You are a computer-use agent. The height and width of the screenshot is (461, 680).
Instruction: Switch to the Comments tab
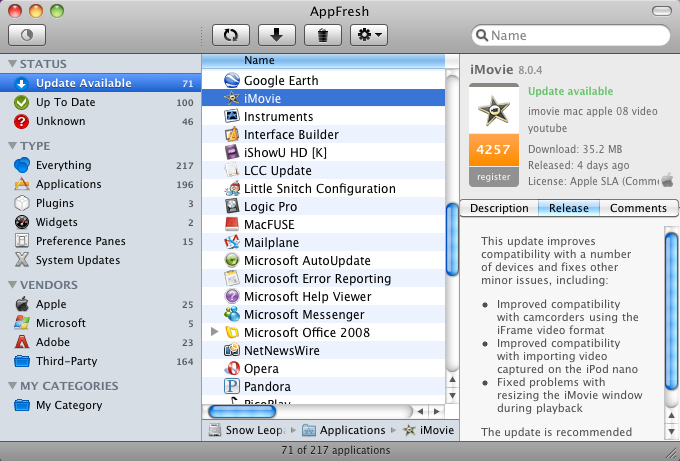638,208
